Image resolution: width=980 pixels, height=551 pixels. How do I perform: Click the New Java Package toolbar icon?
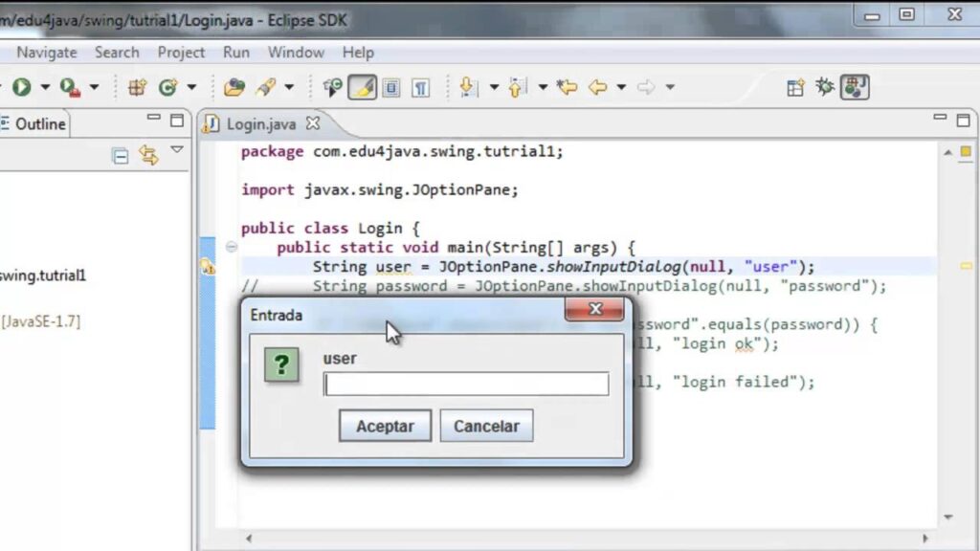coord(137,87)
